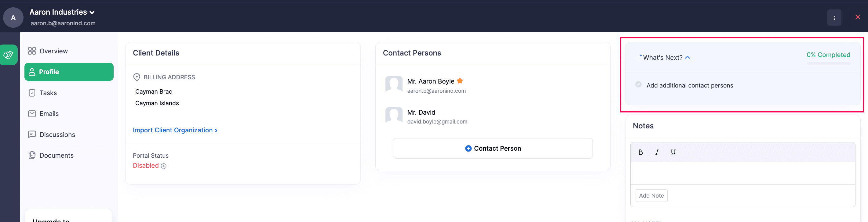Toggle Italic formatting in notes
This screenshot has height=222, width=868.
click(x=657, y=152)
